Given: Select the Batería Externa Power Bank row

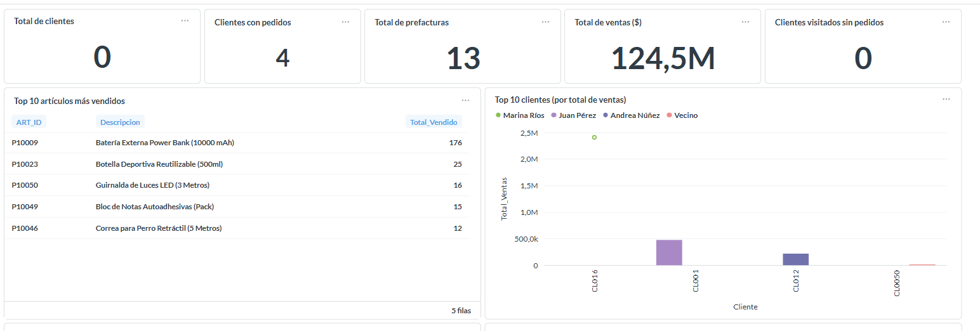Looking at the screenshot, I should (165, 143).
